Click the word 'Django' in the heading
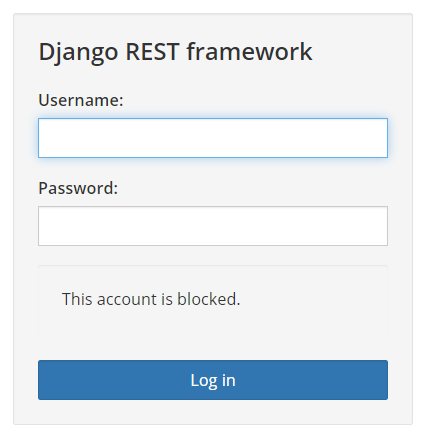The image size is (424, 436). [x=78, y=53]
